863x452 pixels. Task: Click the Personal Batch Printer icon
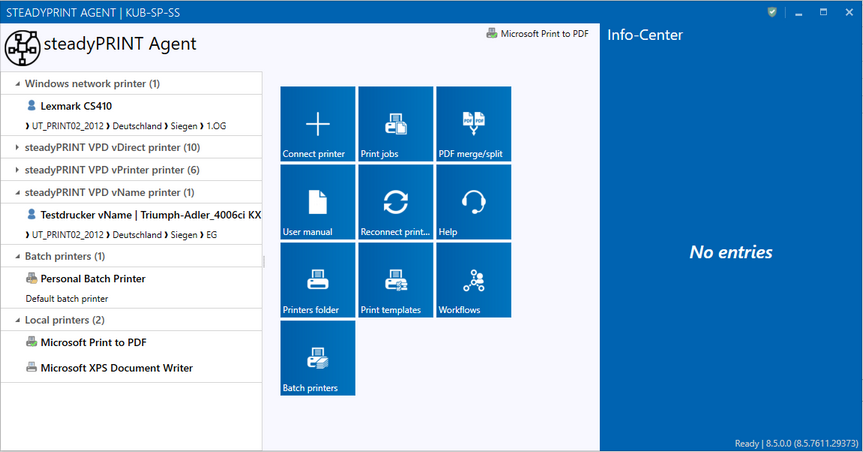(x=32, y=278)
